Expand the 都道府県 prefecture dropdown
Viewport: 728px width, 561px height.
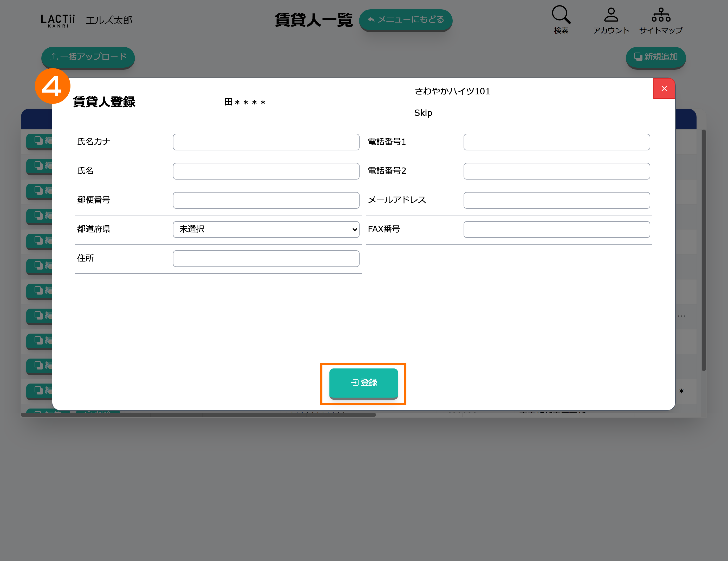click(x=266, y=229)
